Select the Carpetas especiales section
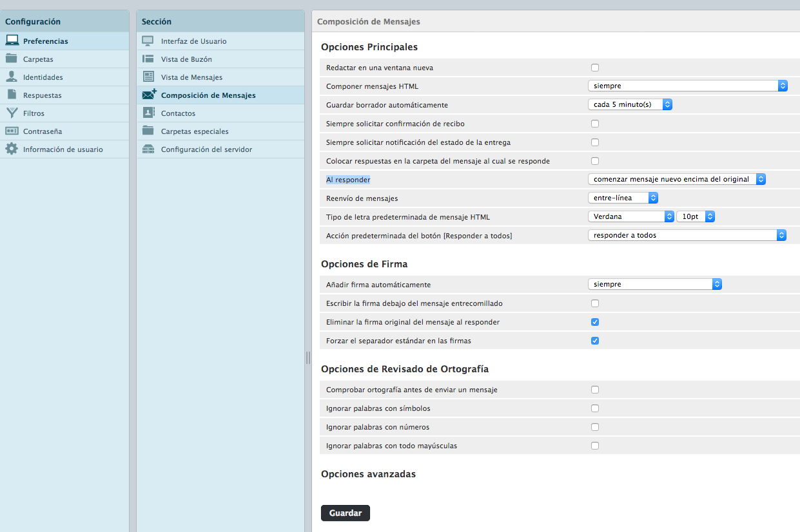Screen dimensions: 800x532 click(220, 131)
